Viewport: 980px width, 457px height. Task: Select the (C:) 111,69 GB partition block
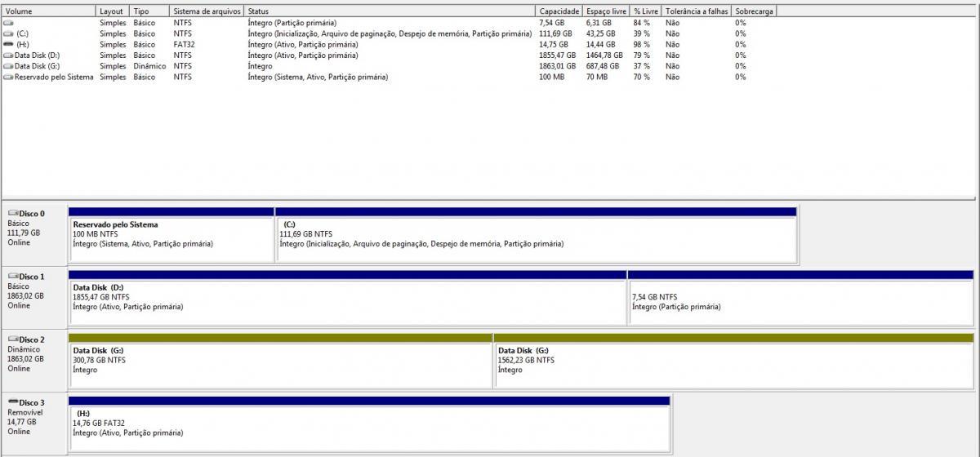click(536, 234)
